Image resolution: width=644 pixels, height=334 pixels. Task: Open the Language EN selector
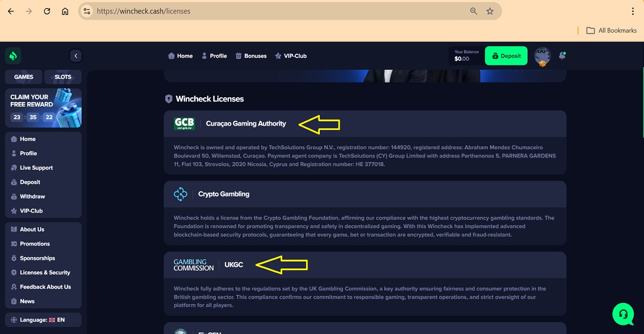click(x=43, y=320)
